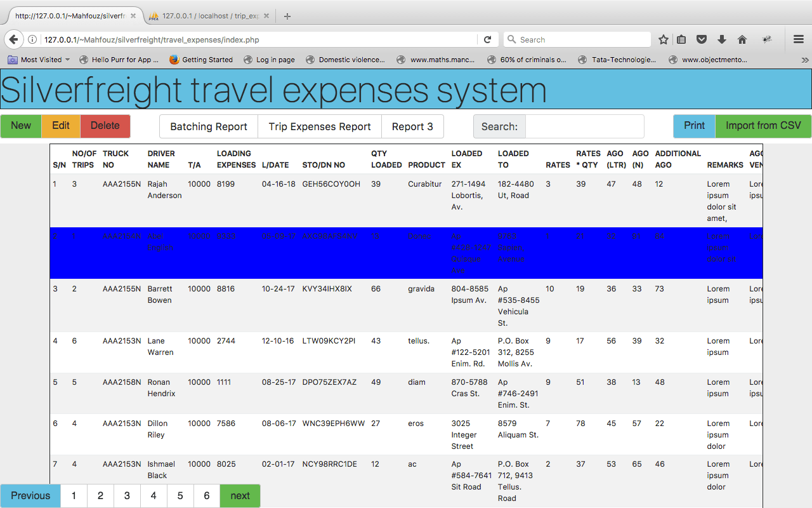Import records from CSV

[763, 126]
